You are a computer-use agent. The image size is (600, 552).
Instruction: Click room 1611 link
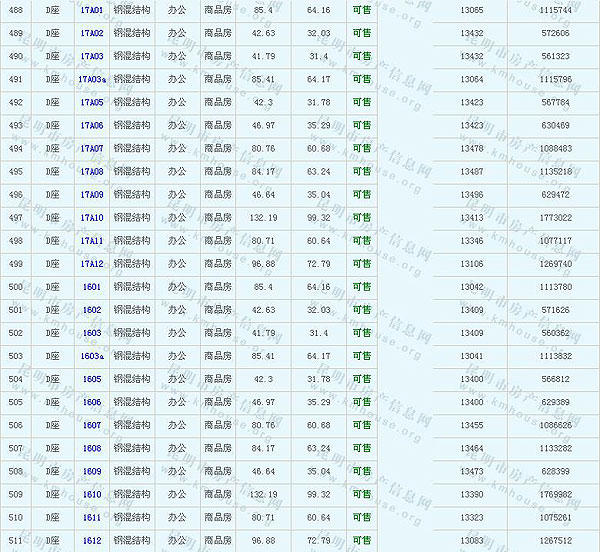92,518
